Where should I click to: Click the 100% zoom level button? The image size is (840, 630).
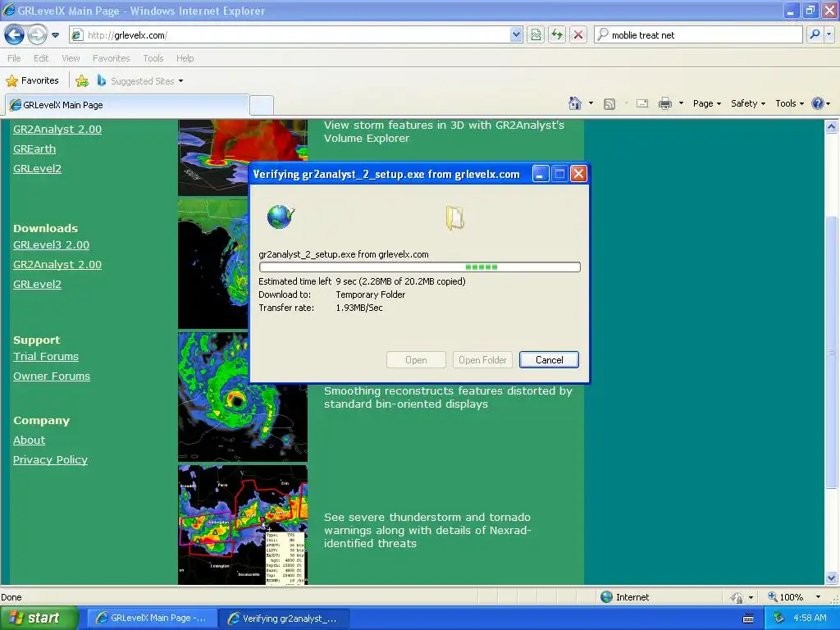pyautogui.click(x=785, y=597)
